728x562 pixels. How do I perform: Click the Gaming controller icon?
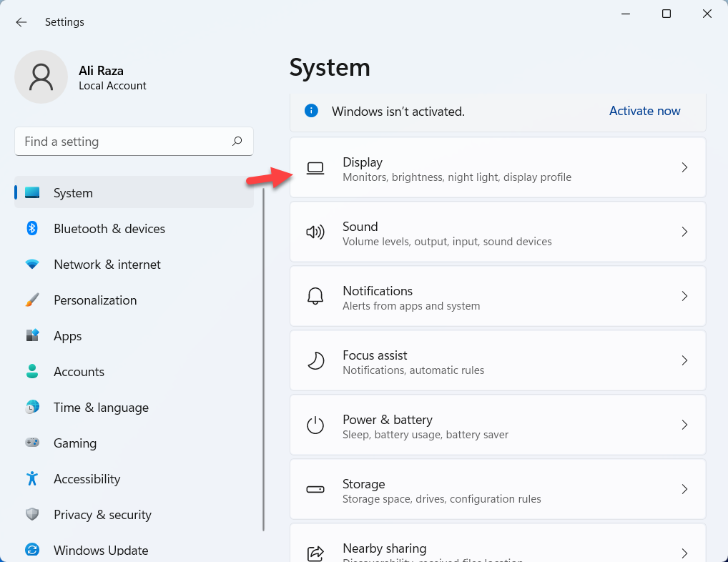32,443
